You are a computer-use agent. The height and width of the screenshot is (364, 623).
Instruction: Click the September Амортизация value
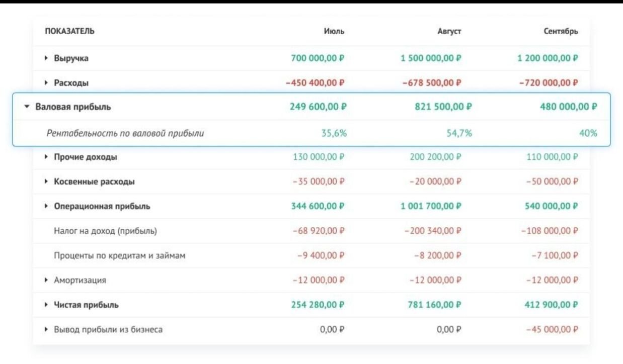click(x=552, y=280)
